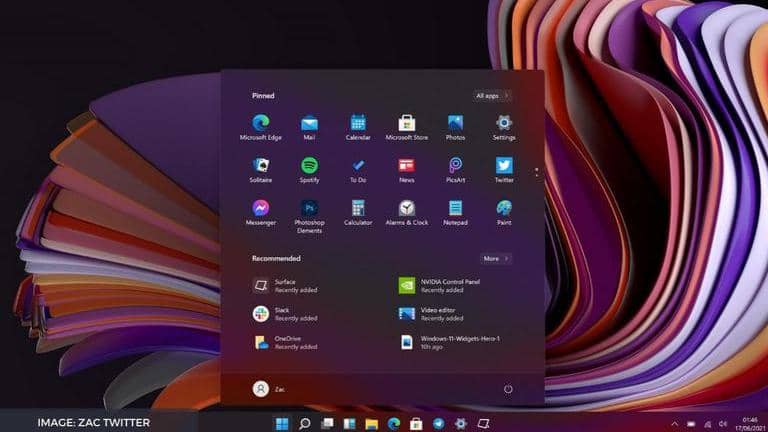The height and width of the screenshot is (432, 768).
Task: Launch the Calculator app
Action: click(x=358, y=208)
